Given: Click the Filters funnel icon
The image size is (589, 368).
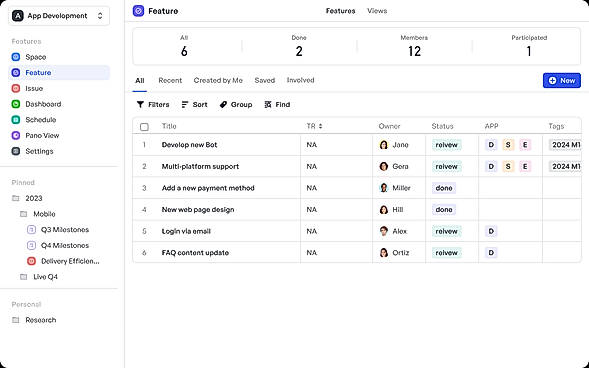Looking at the screenshot, I should [140, 104].
